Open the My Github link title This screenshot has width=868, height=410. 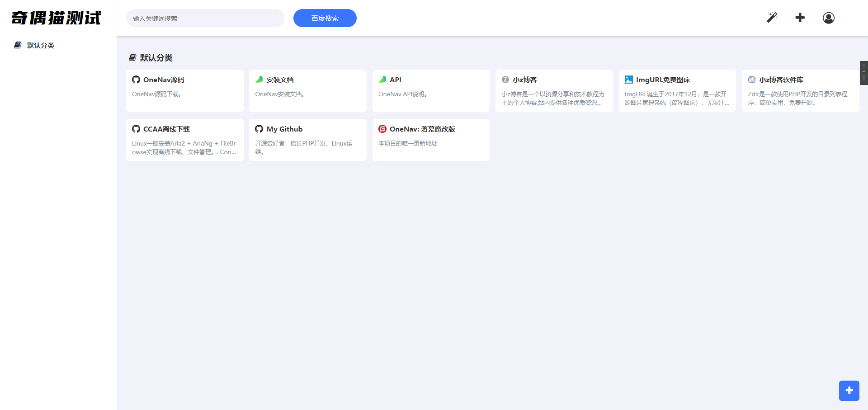[284, 129]
